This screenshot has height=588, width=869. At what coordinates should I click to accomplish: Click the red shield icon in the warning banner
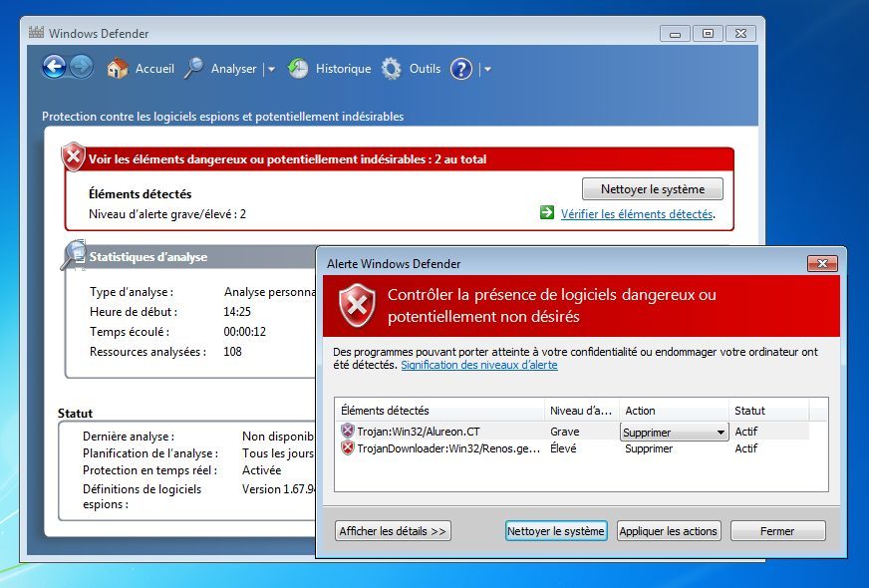73,156
